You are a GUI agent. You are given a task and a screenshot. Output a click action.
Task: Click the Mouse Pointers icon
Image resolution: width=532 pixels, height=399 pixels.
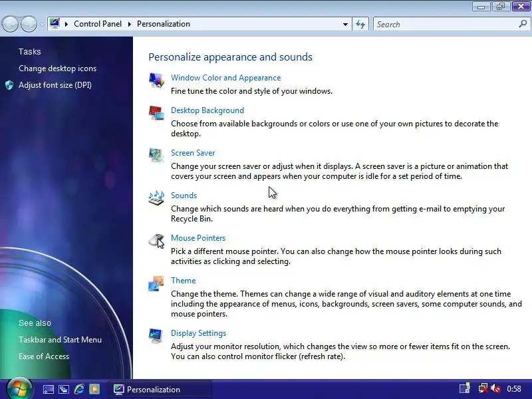pos(156,241)
